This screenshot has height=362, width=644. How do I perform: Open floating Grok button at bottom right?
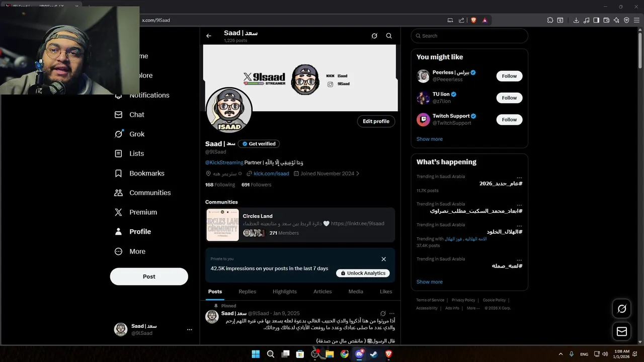622,309
